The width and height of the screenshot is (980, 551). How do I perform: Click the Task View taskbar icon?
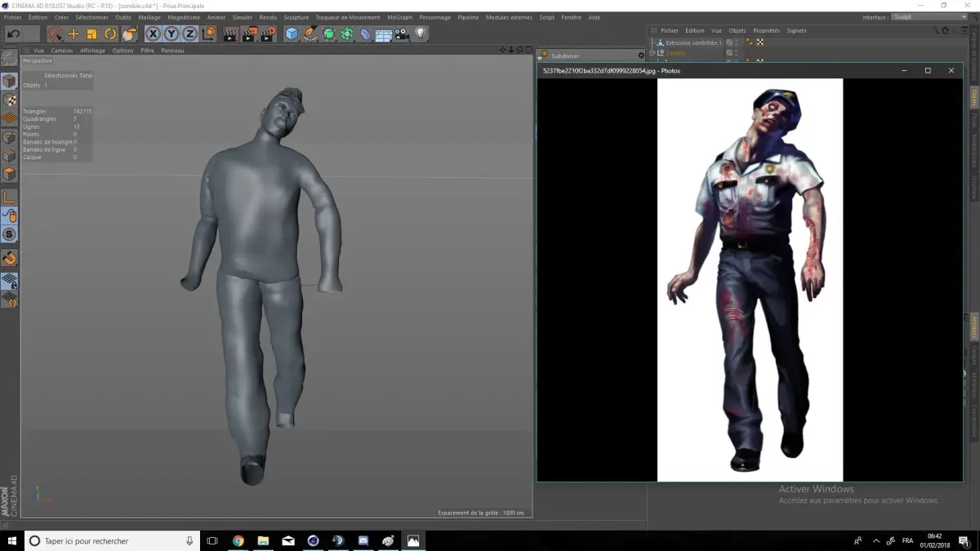tap(212, 540)
